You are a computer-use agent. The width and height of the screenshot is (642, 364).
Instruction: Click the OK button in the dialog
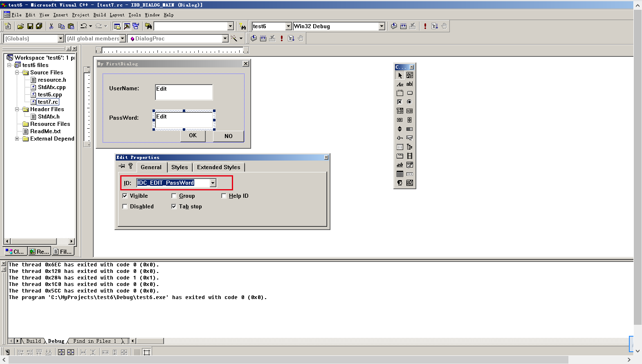pyautogui.click(x=193, y=136)
